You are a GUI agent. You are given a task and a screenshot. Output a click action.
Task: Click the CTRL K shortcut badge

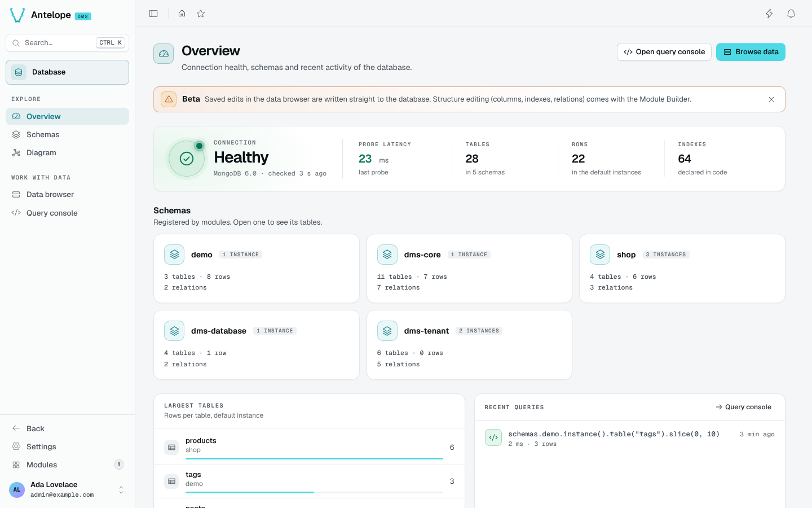(x=111, y=43)
